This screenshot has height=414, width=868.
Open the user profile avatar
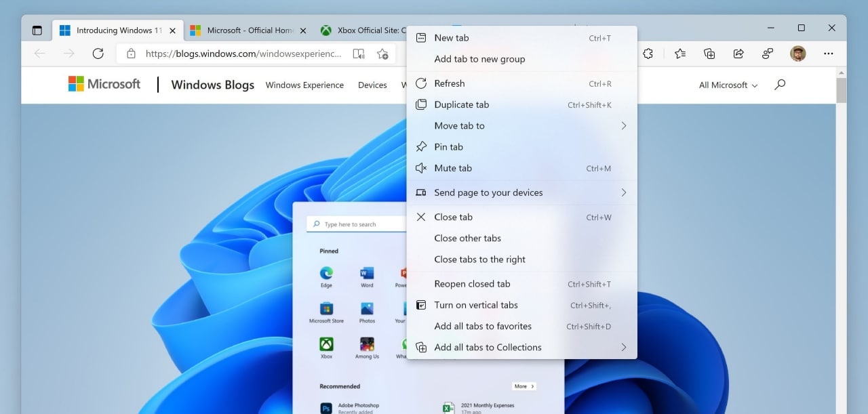798,54
